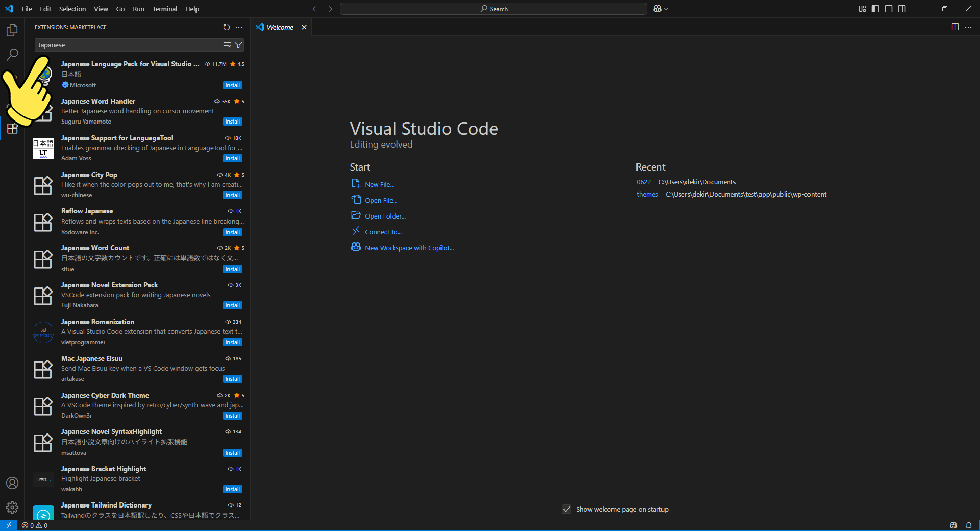This screenshot has width=980, height=531.
Task: Open Copilot status in status bar
Action: click(x=953, y=525)
